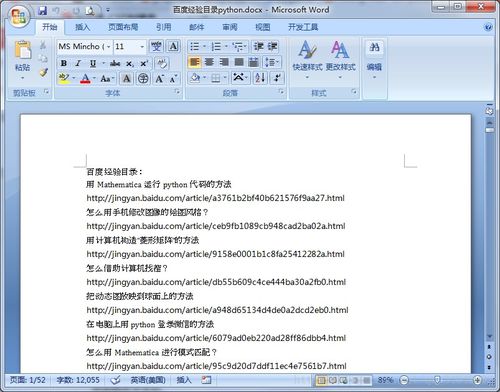The width and height of the screenshot is (500, 392).
Task: Grow font size
Action: pyautogui.click(x=159, y=79)
